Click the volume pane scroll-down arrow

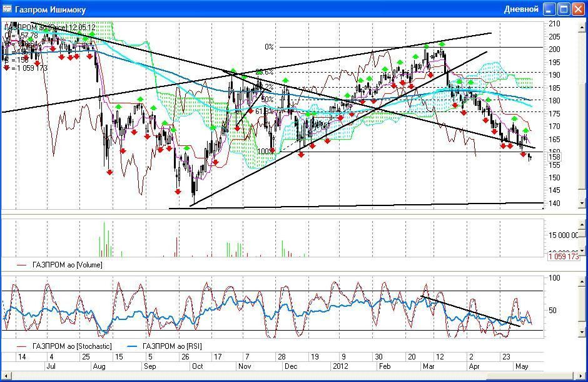582,250
